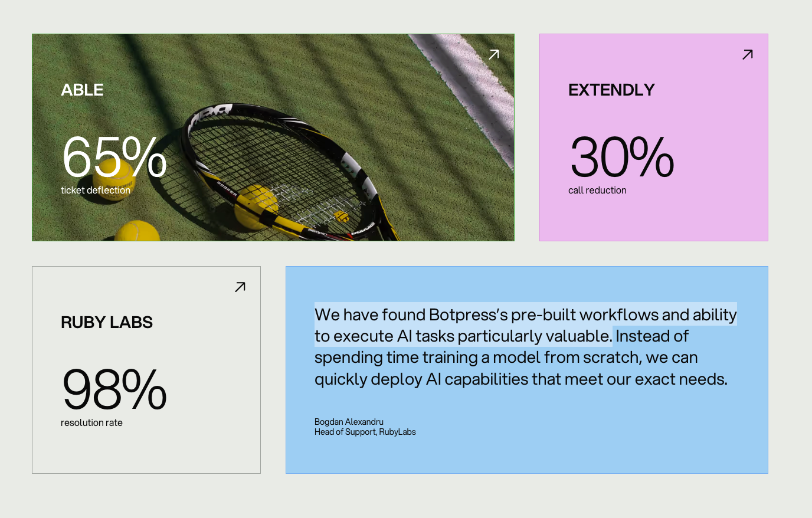Open the Extendly card arrow icon
This screenshot has height=518, width=812.
(x=747, y=55)
